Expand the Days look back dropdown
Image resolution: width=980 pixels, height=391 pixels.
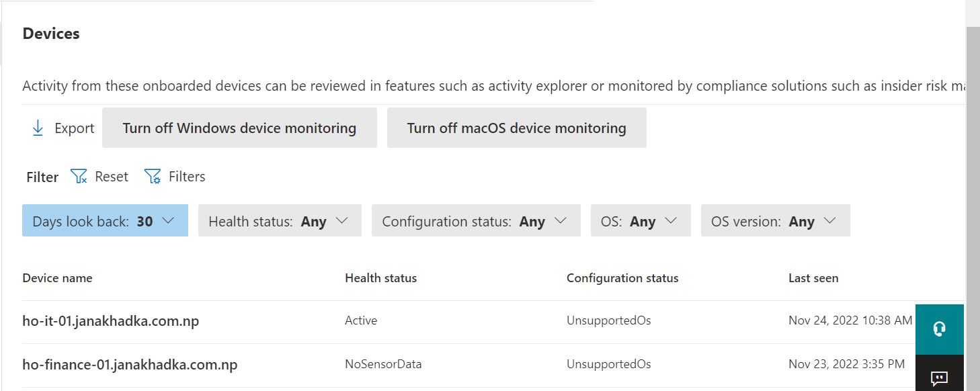click(105, 221)
